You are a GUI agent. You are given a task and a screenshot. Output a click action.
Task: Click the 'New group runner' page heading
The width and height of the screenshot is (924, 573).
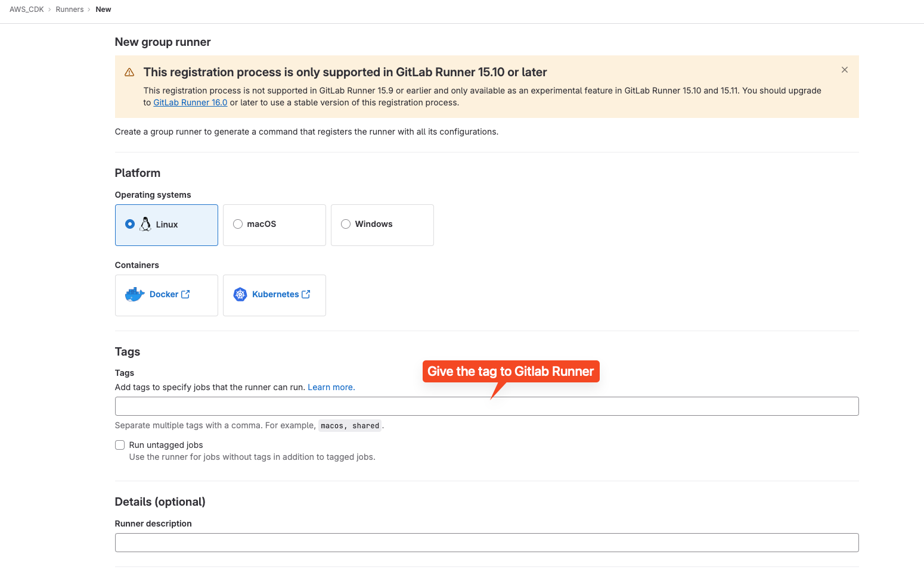pyautogui.click(x=163, y=42)
